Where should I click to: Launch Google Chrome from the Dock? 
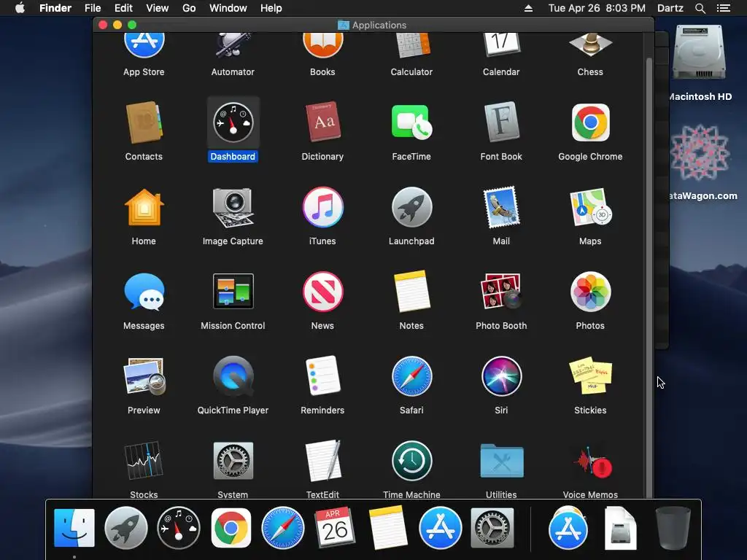231,528
